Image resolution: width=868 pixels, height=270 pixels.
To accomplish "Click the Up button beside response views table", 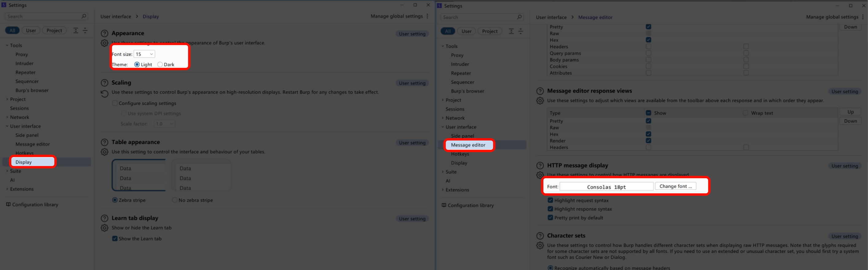I will pos(850,112).
